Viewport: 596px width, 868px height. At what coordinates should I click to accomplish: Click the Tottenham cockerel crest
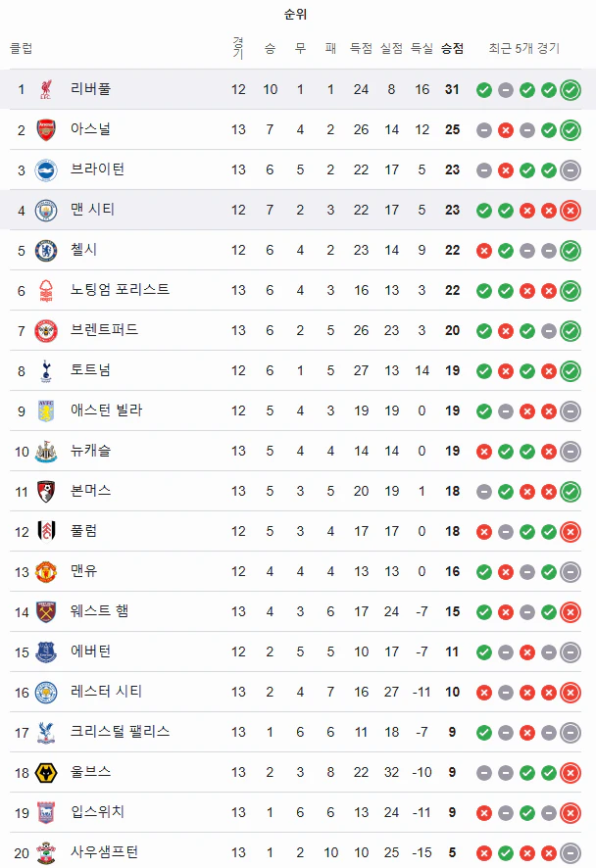coord(46,371)
